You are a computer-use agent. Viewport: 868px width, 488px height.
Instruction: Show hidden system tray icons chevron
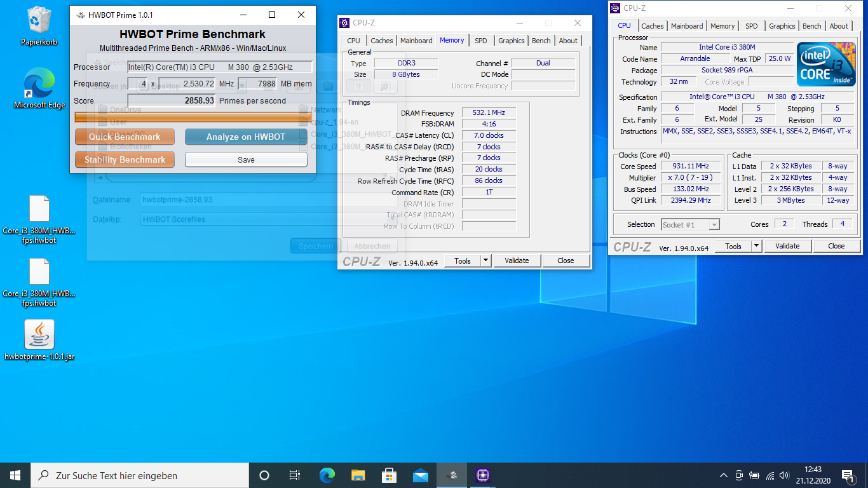[x=724, y=475]
